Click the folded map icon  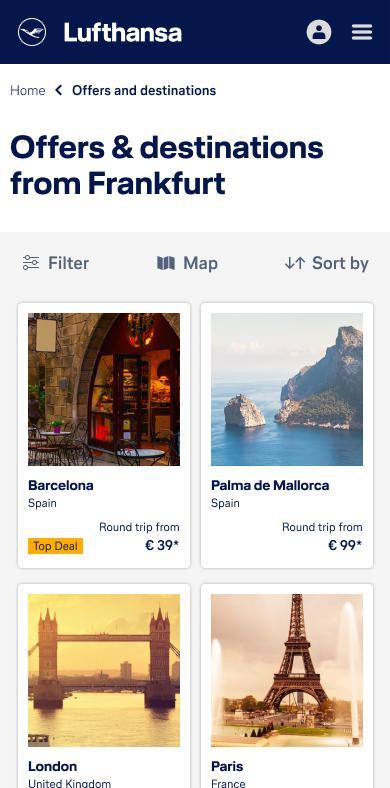click(166, 263)
